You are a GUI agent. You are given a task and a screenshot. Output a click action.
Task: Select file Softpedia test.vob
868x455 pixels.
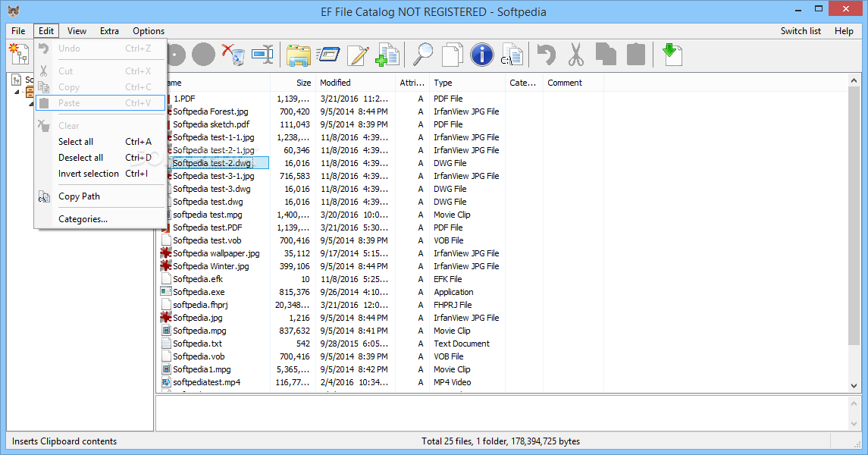click(207, 240)
